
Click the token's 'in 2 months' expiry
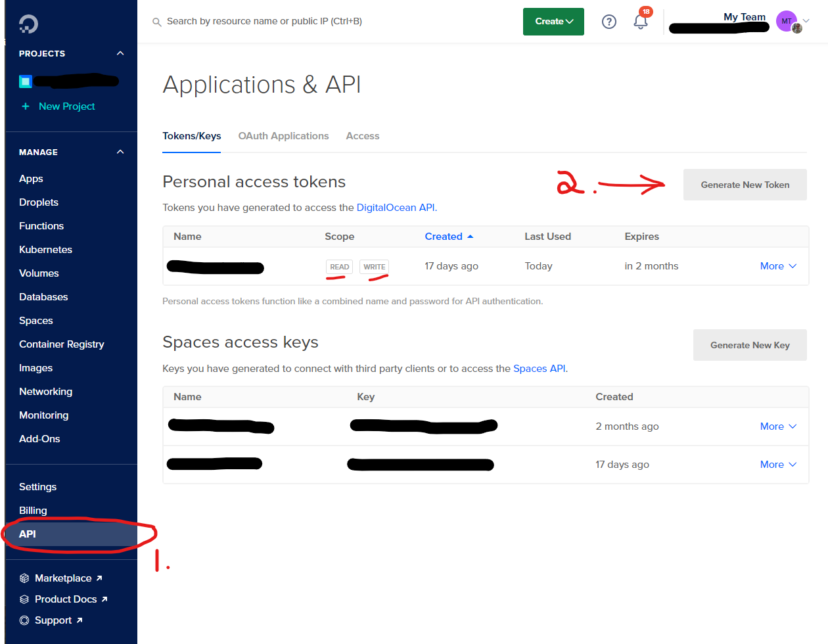coord(651,266)
